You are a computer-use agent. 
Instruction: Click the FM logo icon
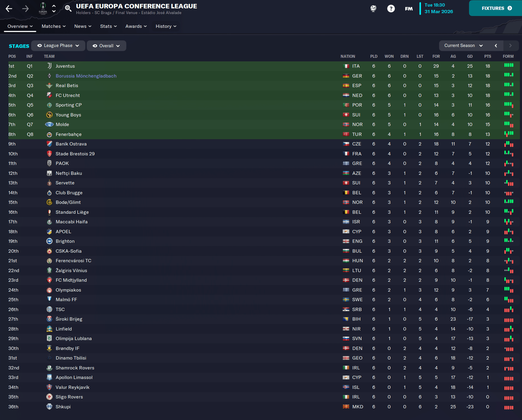pos(409,9)
